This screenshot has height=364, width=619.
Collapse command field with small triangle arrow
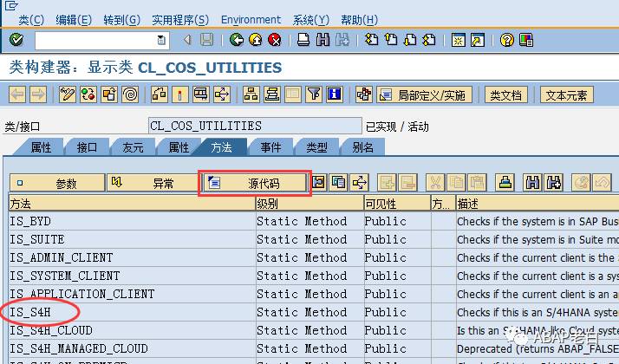pos(187,40)
